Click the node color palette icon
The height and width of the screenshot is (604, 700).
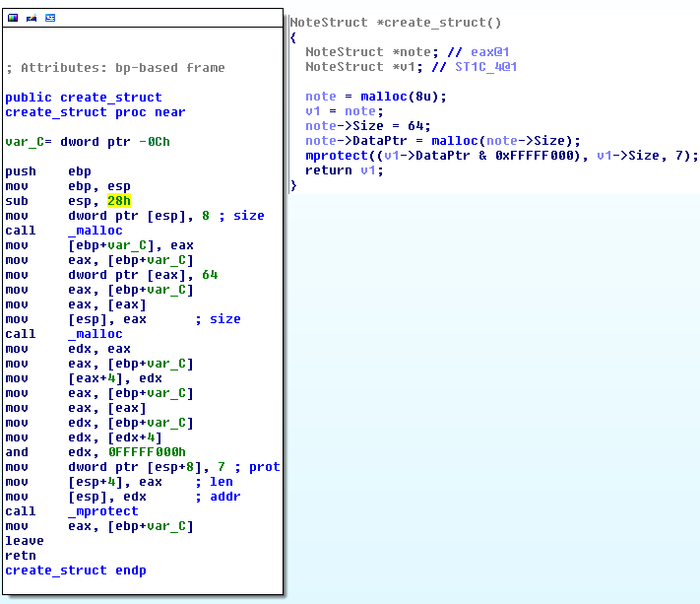pyautogui.click(x=13, y=18)
